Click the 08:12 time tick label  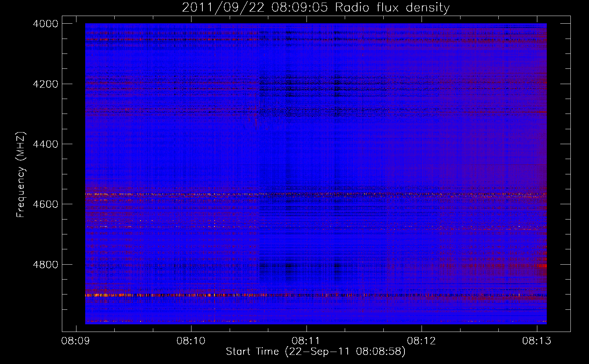pos(422,341)
